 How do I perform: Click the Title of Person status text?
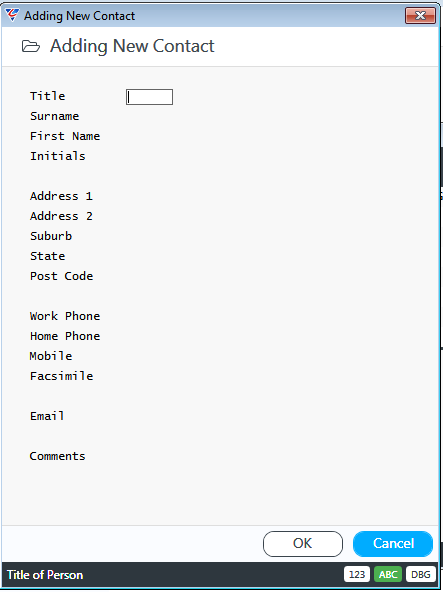point(45,575)
